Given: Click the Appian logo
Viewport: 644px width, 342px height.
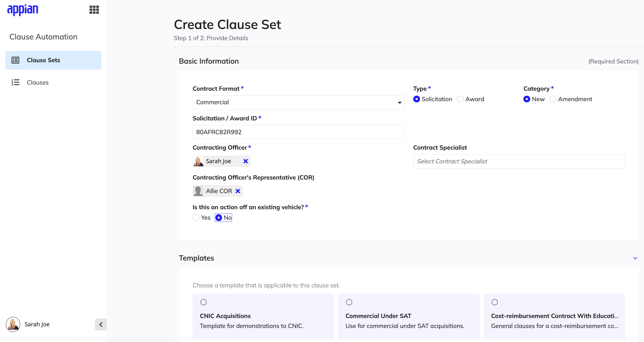Looking at the screenshot, I should point(23,10).
